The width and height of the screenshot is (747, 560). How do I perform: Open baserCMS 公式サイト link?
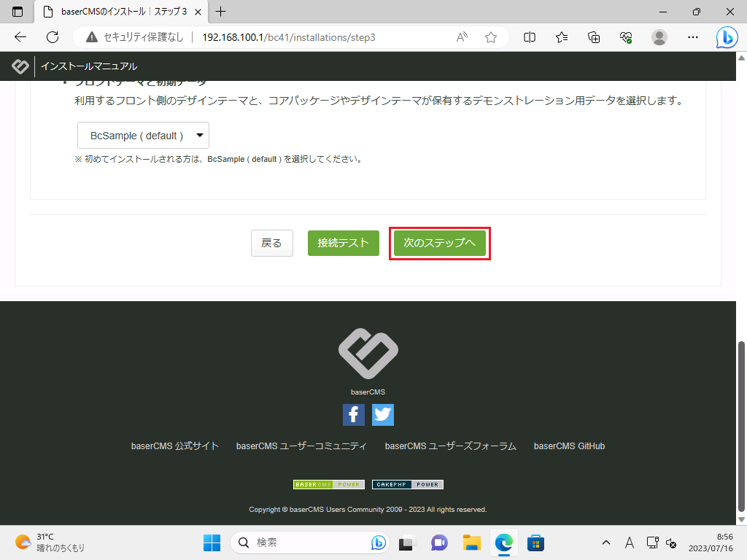(x=175, y=446)
